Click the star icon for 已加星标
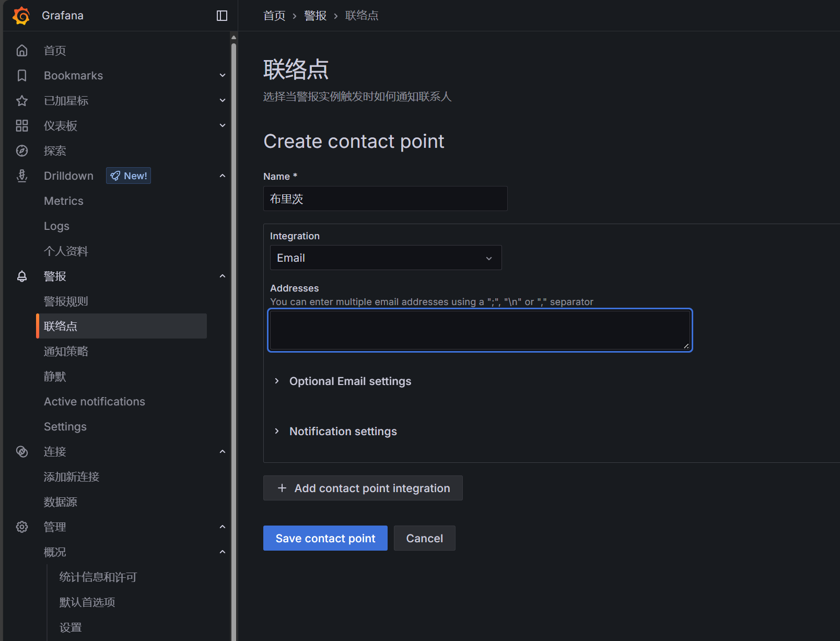This screenshot has height=641, width=840. click(22, 101)
